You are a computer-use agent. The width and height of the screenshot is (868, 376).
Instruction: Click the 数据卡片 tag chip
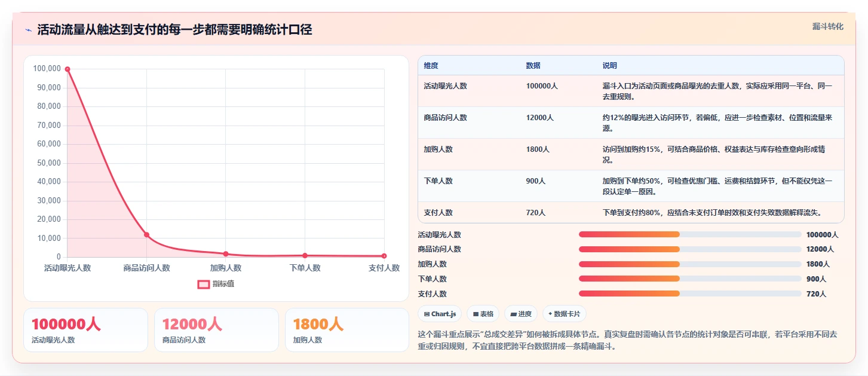[564, 314]
